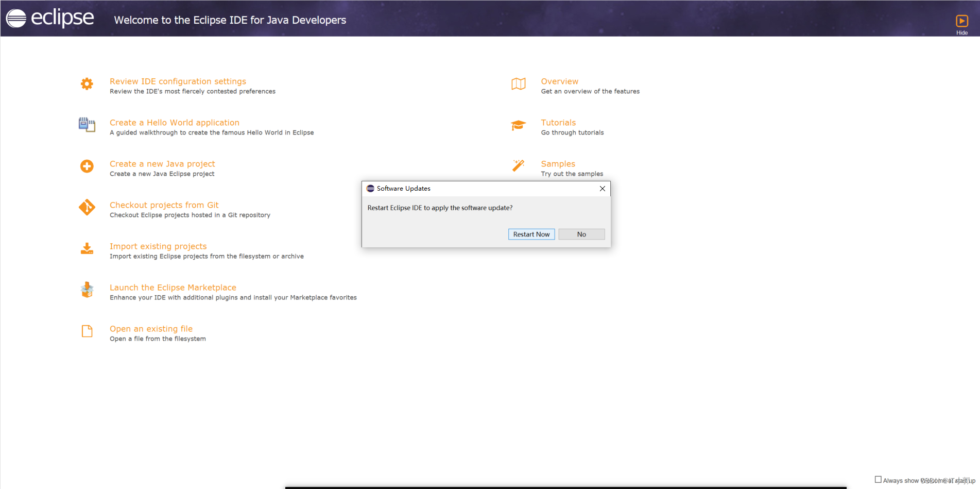Click No in Software Updates dialog
Viewport: 980px width, 489px height.
pos(581,234)
